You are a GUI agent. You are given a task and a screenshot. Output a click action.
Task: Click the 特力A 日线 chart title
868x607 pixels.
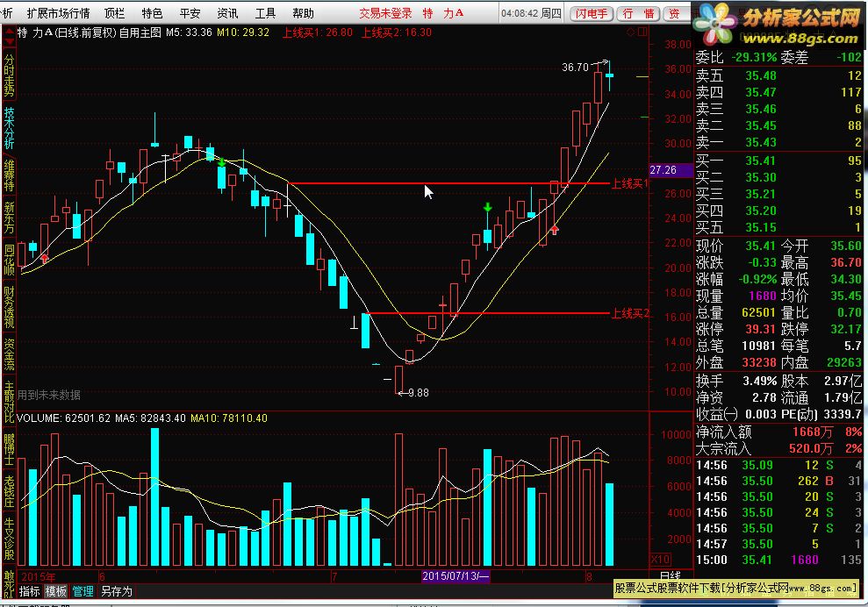[90, 32]
